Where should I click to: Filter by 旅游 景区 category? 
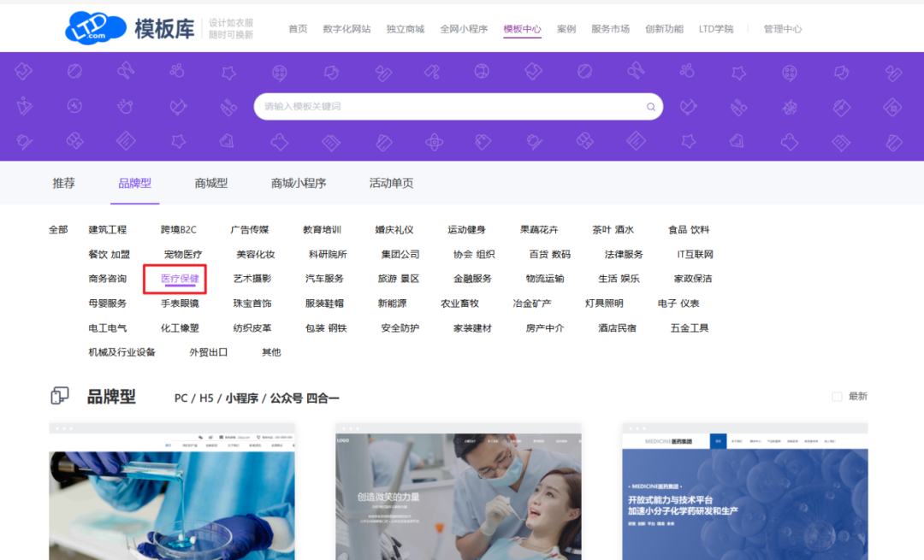coord(399,279)
